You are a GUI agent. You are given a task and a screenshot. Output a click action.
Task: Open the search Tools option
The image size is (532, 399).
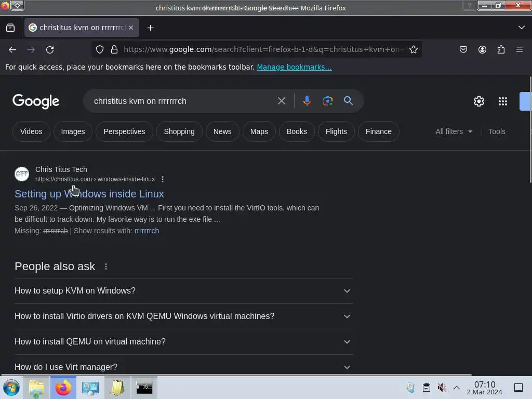tap(497, 131)
